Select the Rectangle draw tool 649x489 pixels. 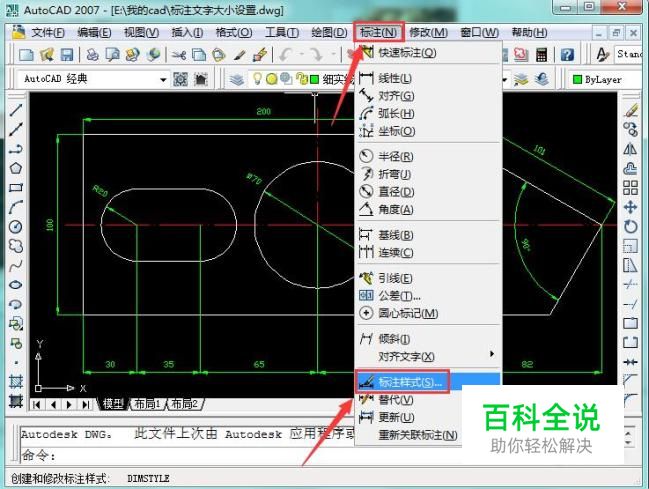coord(16,188)
